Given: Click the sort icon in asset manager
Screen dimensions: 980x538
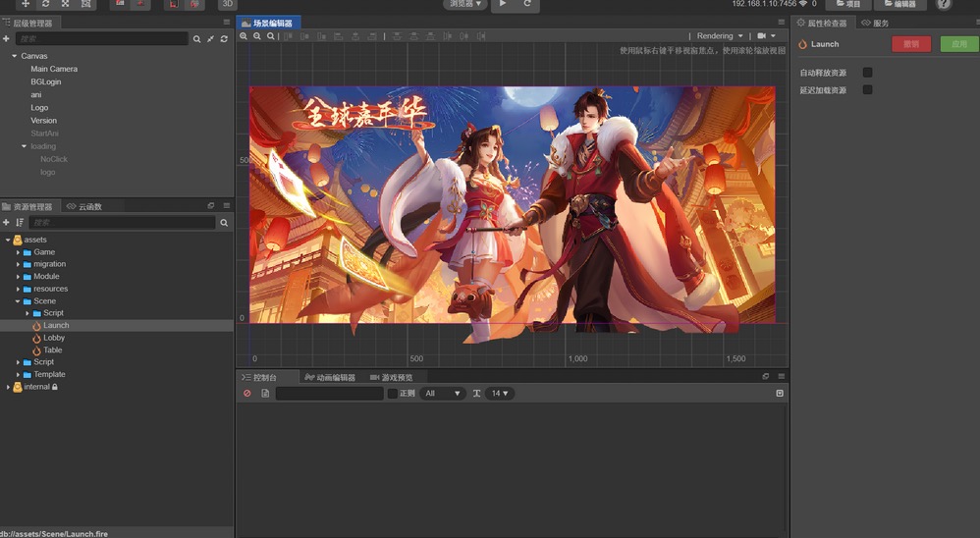Looking at the screenshot, I should click(x=20, y=223).
